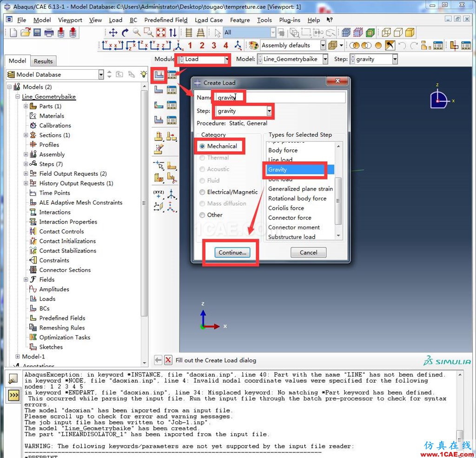
Task: Open the Plug-ins menu
Action: coord(290,20)
